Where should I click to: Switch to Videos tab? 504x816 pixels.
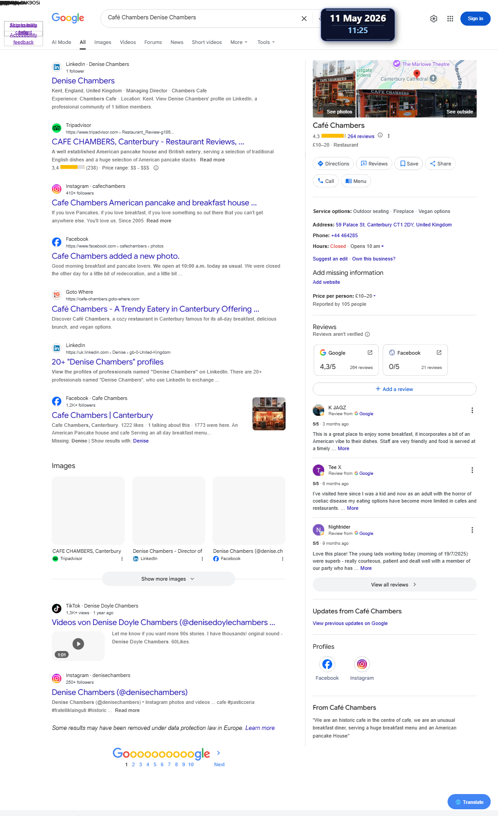point(128,42)
